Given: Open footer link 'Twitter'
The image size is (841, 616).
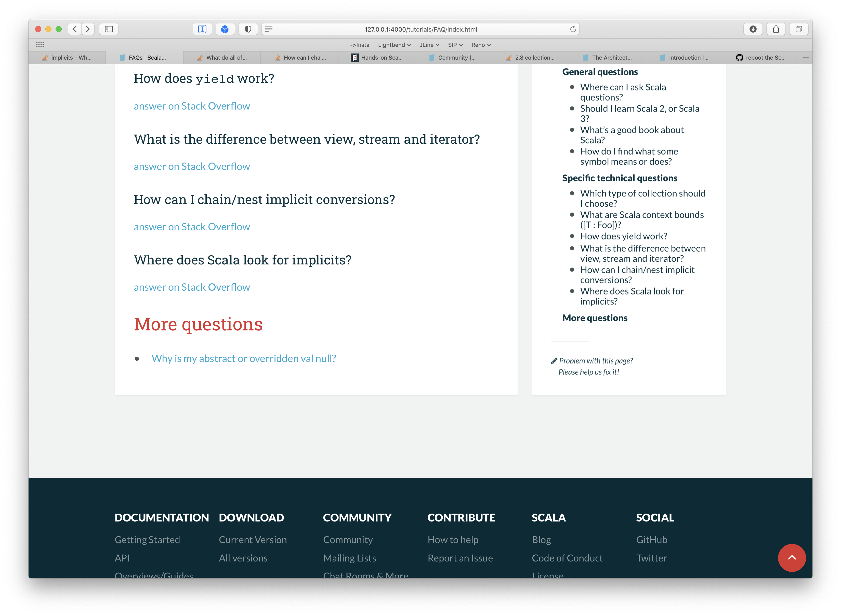Looking at the screenshot, I should pos(652,558).
